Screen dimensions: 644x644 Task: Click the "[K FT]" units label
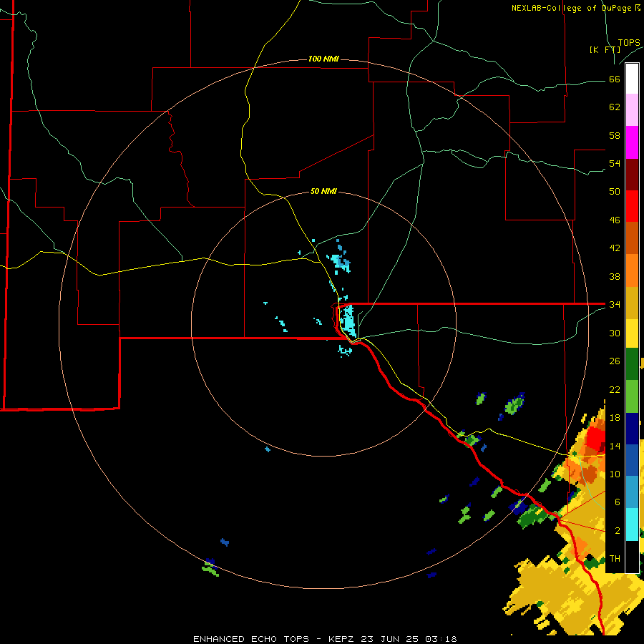coord(605,50)
